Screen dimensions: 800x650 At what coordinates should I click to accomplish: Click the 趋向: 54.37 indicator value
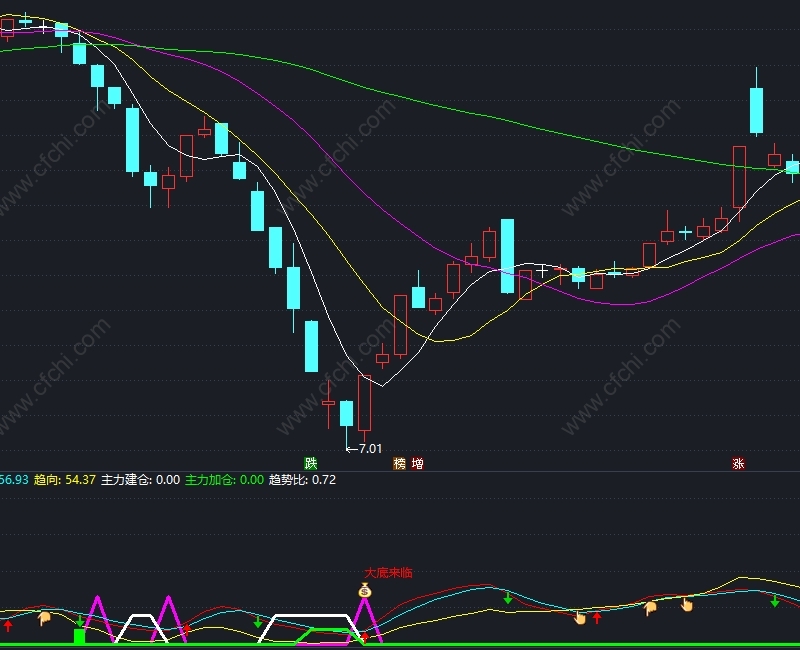tap(65, 480)
